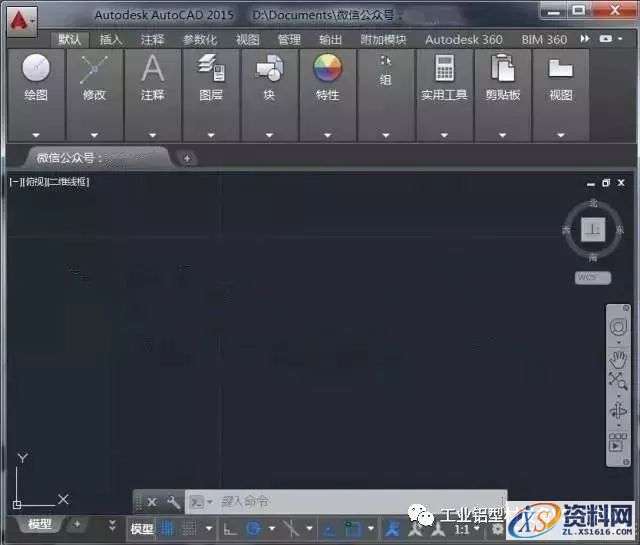Click 西 west on the ViewCube compass
Viewport: 640px width, 545px height.
pyautogui.click(x=566, y=230)
